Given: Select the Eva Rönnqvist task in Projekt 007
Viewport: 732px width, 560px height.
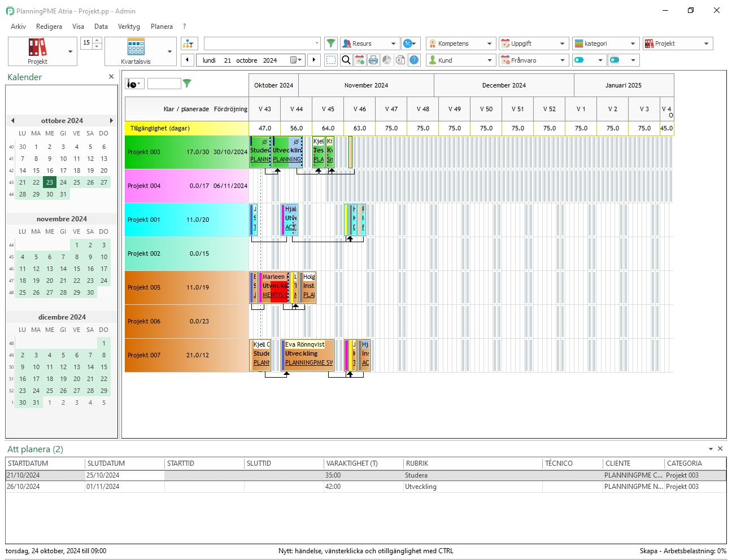Looking at the screenshot, I should coord(308,355).
